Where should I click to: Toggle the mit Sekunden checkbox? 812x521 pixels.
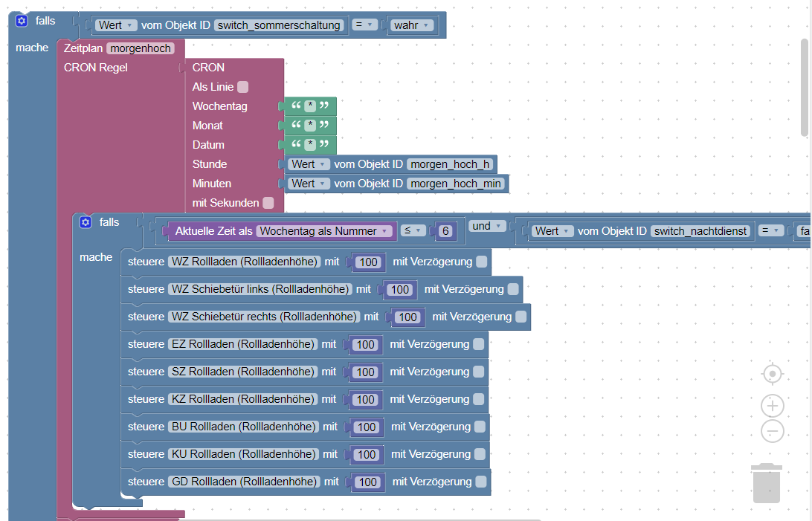pos(268,203)
